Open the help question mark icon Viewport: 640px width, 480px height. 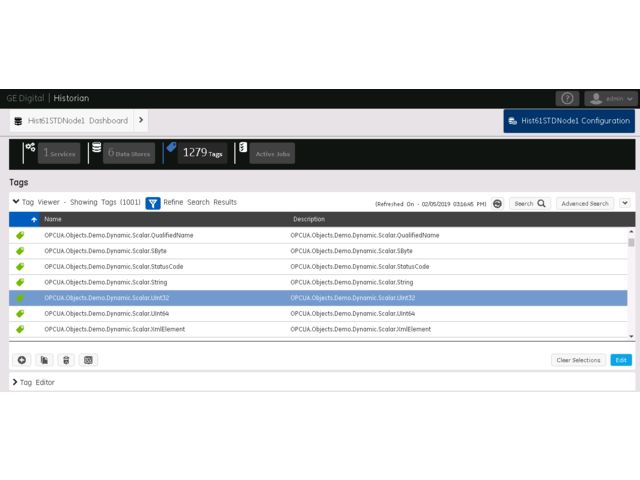(567, 98)
